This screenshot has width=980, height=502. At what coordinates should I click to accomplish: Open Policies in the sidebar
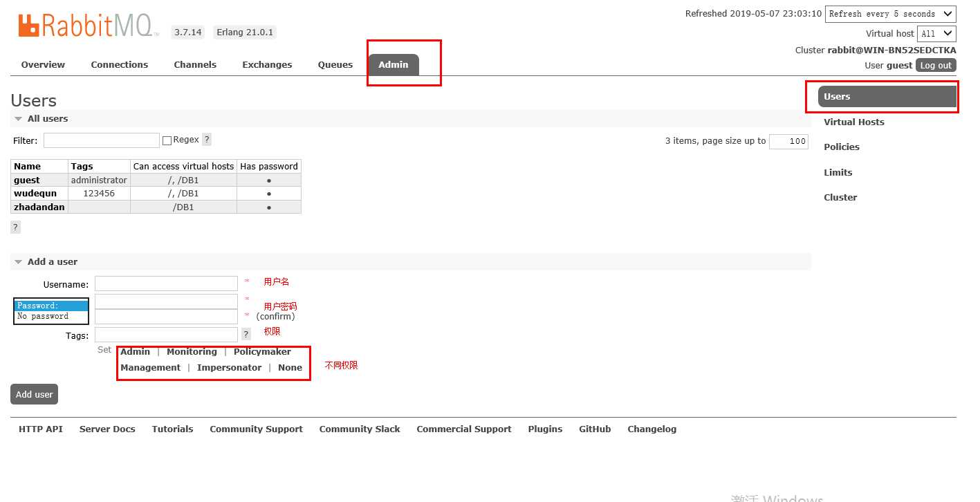point(842,147)
